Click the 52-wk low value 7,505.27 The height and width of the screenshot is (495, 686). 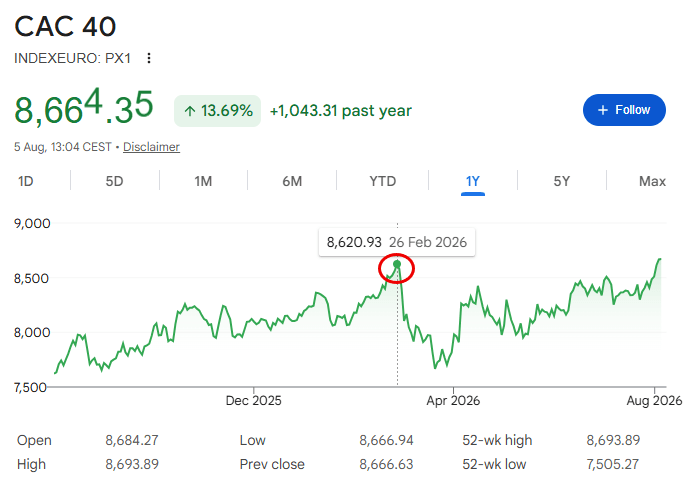pyautogui.click(x=612, y=464)
